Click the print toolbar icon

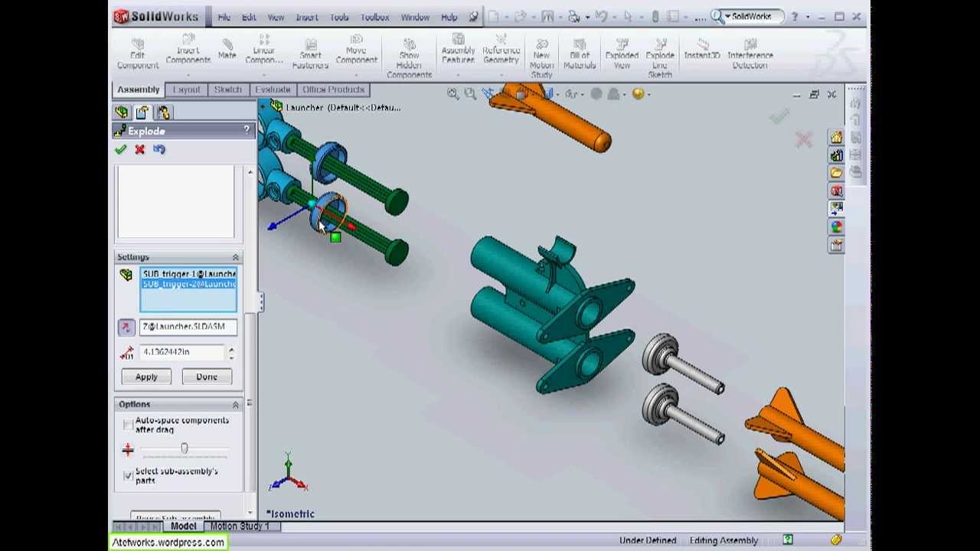573,17
